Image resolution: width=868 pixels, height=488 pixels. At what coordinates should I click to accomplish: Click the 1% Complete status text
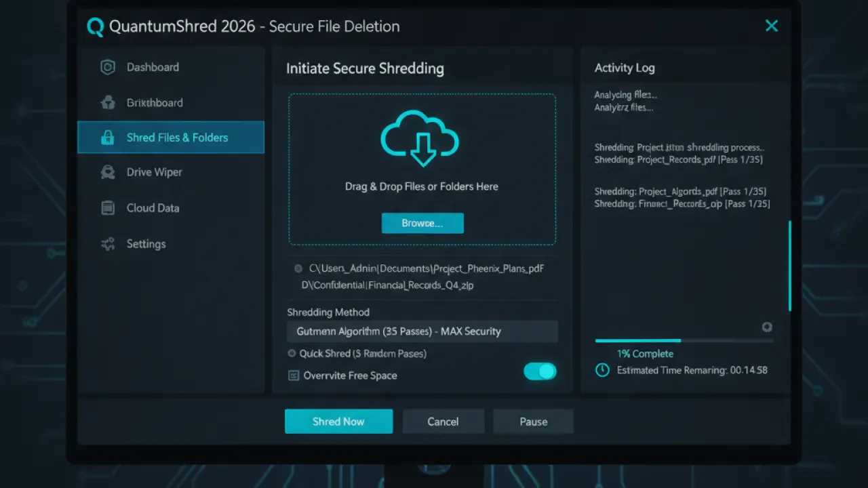coord(645,354)
